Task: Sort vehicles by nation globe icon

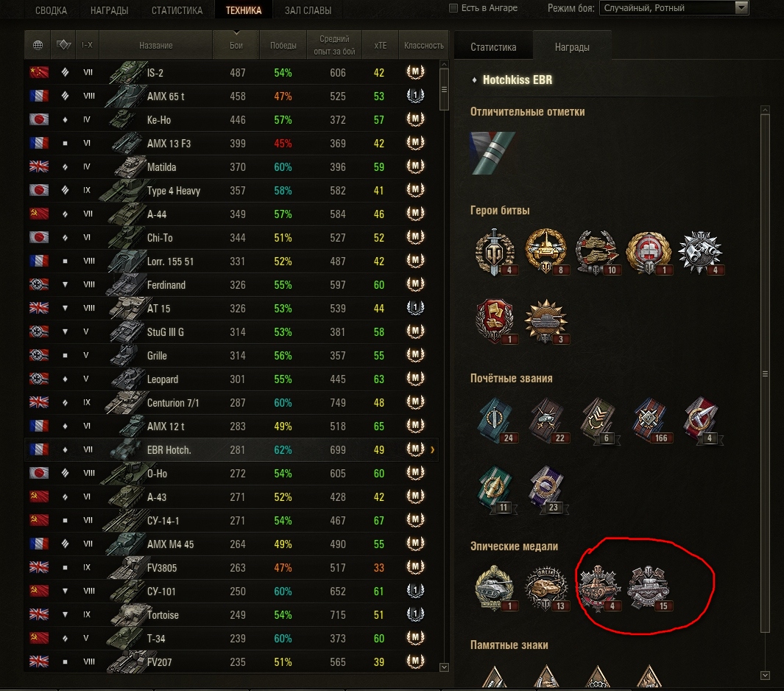Action: [38, 45]
